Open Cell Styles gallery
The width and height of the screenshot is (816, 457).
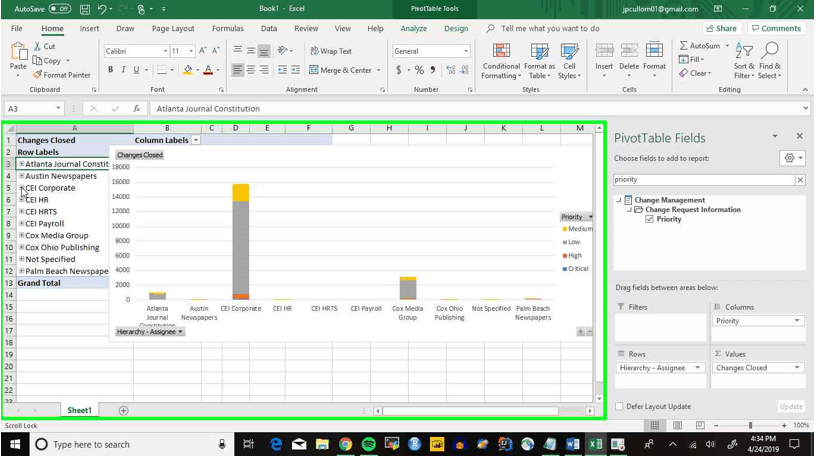pyautogui.click(x=569, y=61)
